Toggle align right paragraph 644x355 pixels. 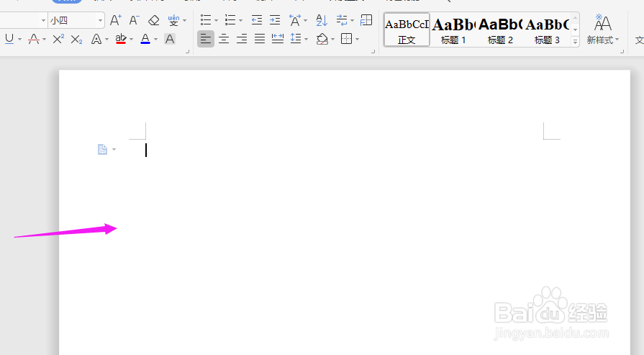click(242, 39)
